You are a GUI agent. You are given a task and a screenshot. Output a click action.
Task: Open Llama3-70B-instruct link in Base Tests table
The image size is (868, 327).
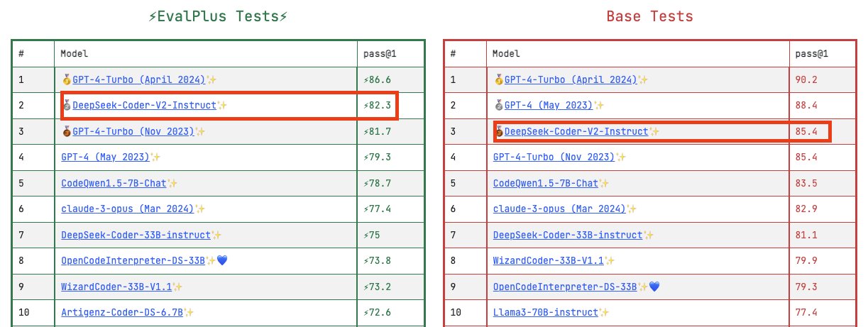point(546,312)
